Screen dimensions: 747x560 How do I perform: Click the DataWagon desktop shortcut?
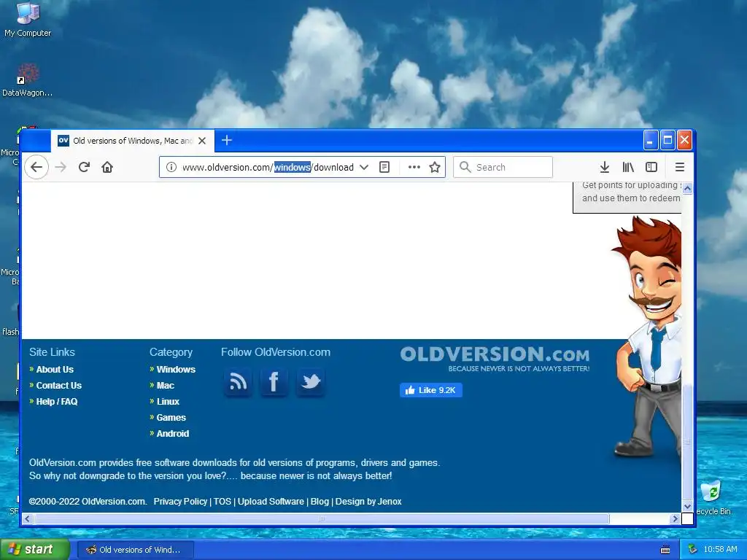coord(28,80)
